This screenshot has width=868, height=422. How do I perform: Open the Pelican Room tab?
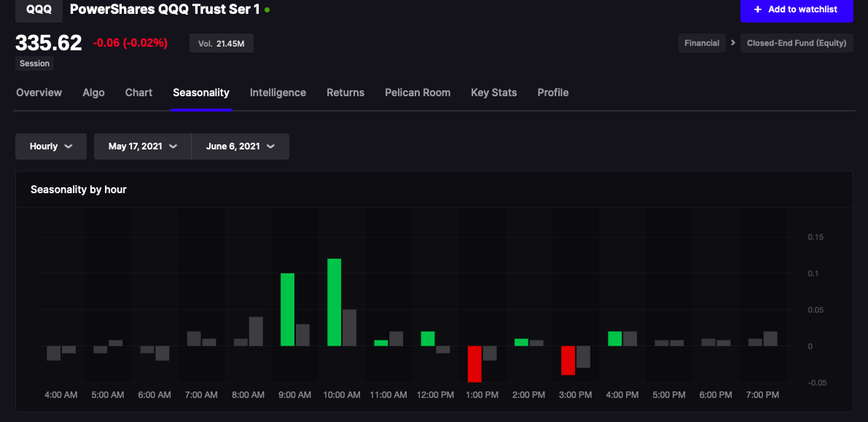coord(418,93)
